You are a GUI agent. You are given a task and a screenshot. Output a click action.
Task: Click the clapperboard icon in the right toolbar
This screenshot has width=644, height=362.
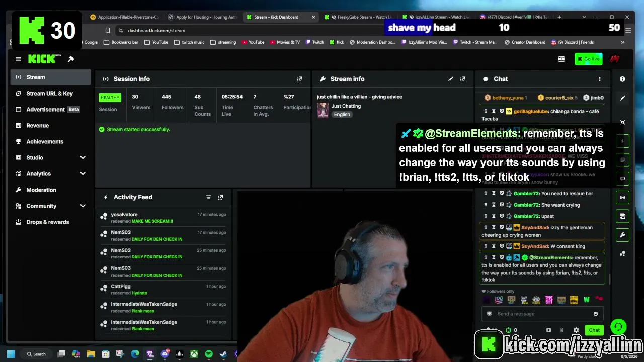pos(622,216)
